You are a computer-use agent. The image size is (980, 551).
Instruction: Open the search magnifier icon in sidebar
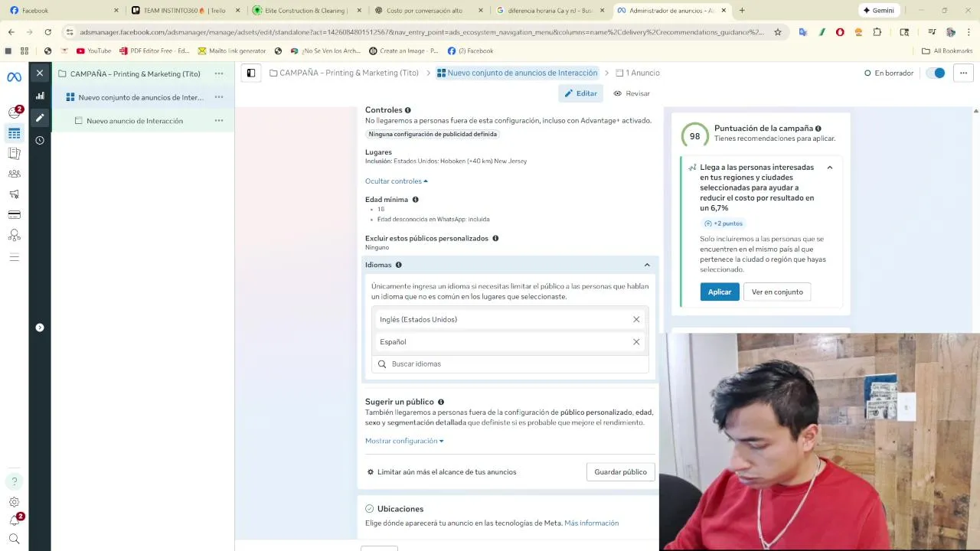[14, 540]
